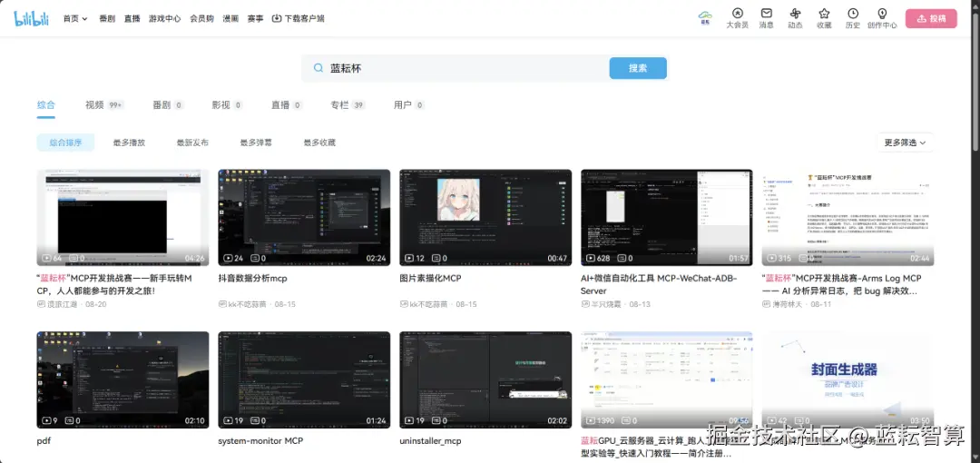980x463 pixels.
Task: Sort by 最新发布
Action: pos(192,143)
